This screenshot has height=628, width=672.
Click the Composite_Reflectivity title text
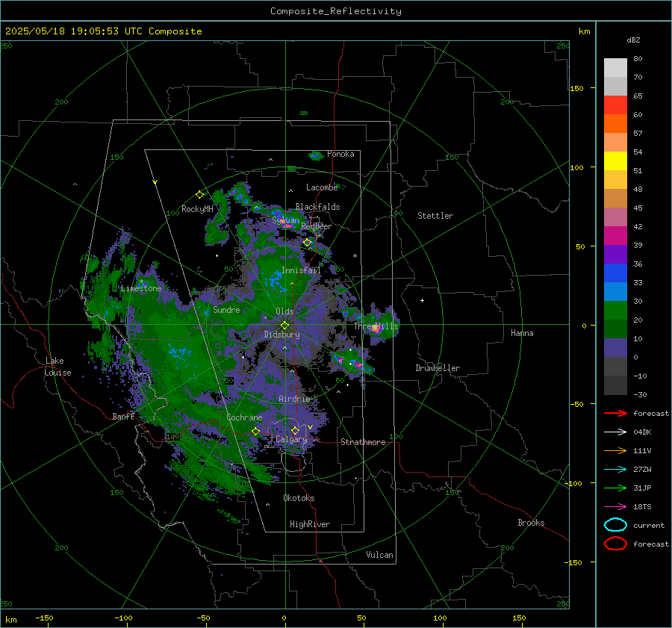(335, 11)
